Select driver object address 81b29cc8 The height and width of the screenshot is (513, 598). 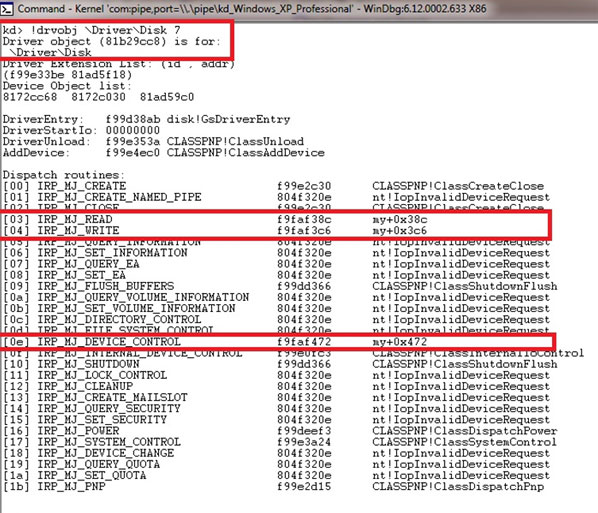132,41
